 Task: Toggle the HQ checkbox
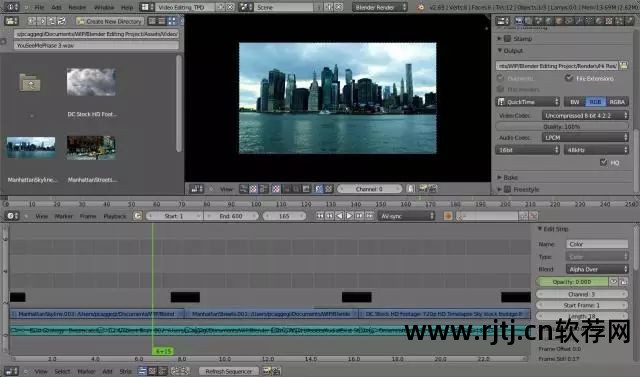click(604, 162)
